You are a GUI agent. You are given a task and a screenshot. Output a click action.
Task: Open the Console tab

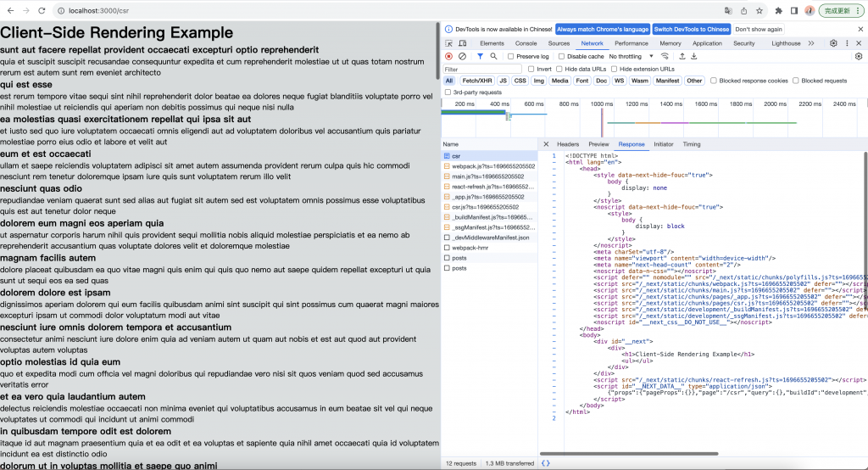[x=526, y=43]
